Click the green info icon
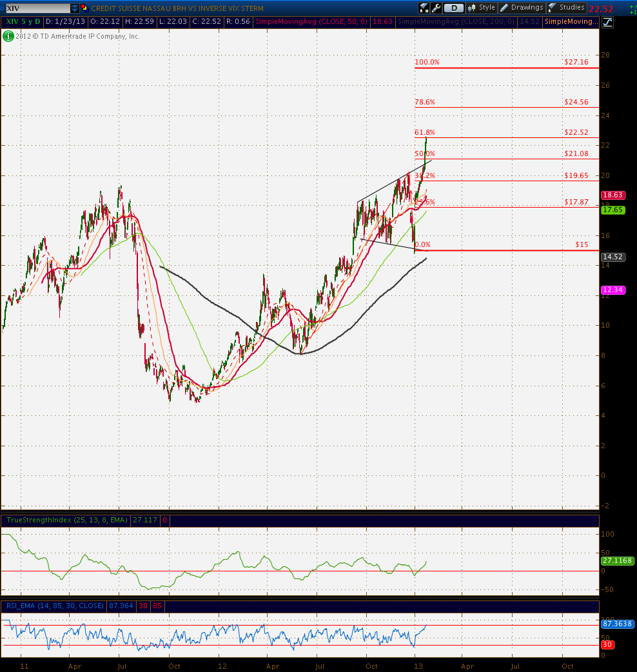Screen dimensions: 637x672 click(8, 36)
